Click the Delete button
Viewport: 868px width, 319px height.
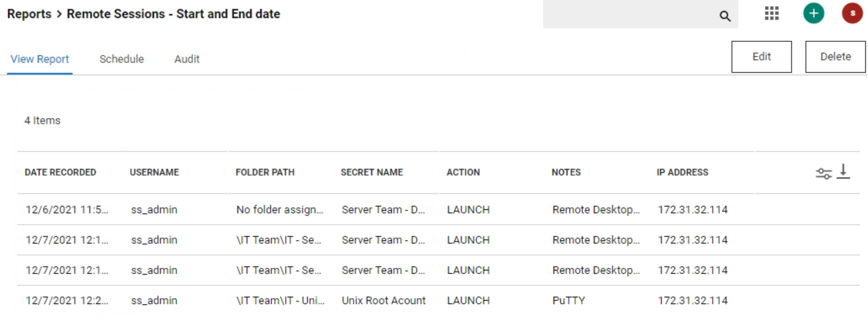(x=836, y=57)
